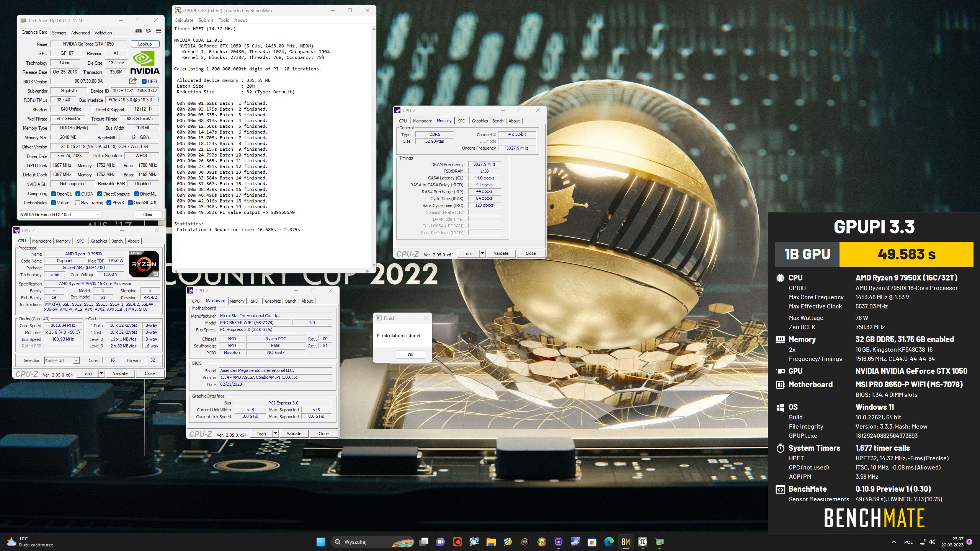Open the purple Chat taskbar icon
The width and height of the screenshot is (980, 551).
[440, 542]
